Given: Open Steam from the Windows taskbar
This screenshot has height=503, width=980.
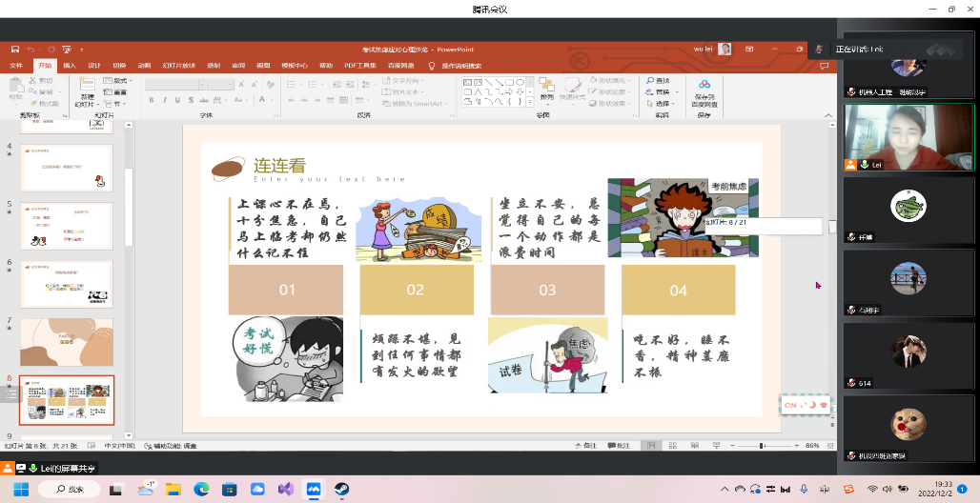Looking at the screenshot, I should (x=340, y=489).
